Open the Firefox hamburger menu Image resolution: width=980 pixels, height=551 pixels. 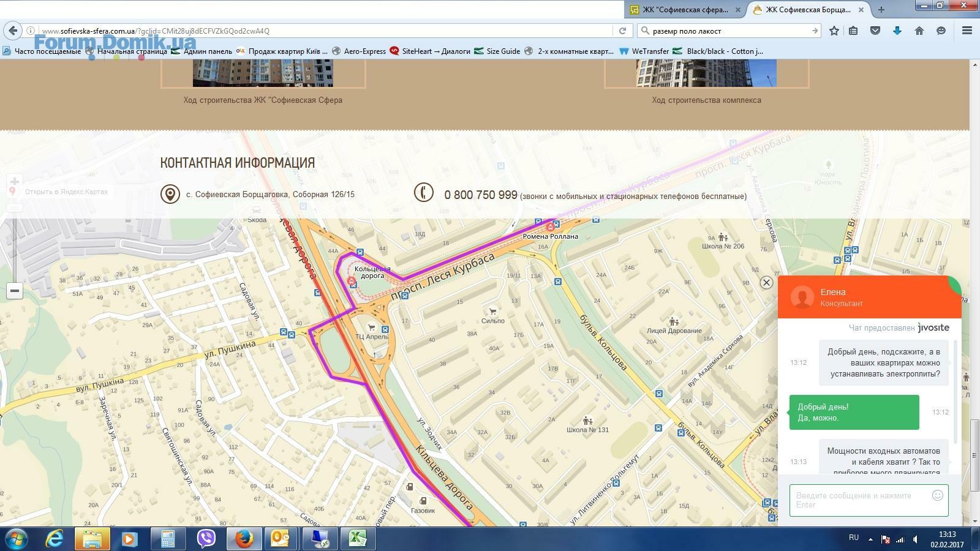[967, 31]
